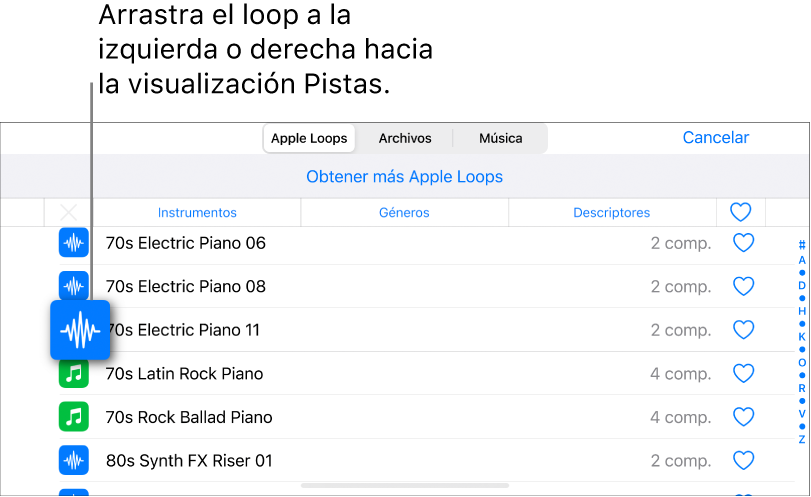This screenshot has height=497, width=811.
Task: Show favorites using the header heart icon
Action: click(x=740, y=212)
